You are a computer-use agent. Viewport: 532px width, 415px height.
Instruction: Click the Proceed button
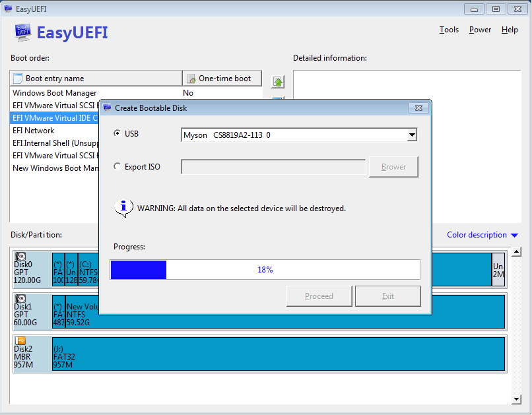coord(319,296)
